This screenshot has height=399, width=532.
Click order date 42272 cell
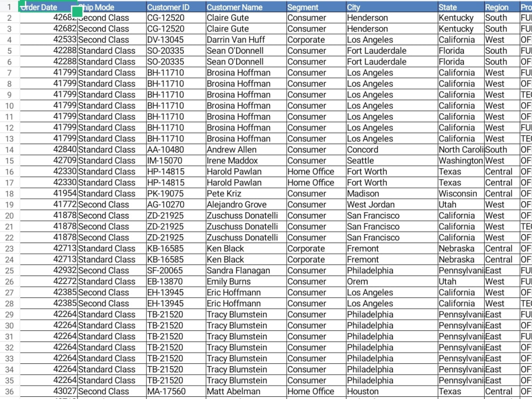pyautogui.click(x=48, y=281)
